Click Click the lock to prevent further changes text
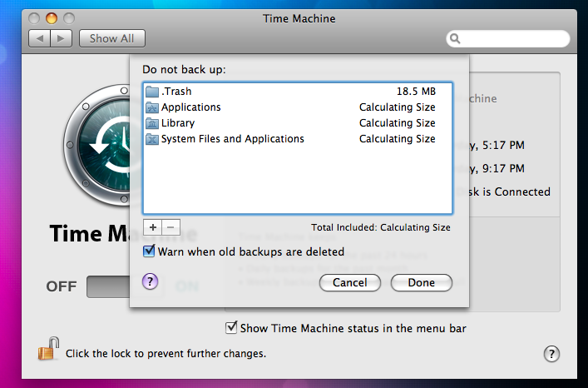The image size is (588, 388). (166, 354)
